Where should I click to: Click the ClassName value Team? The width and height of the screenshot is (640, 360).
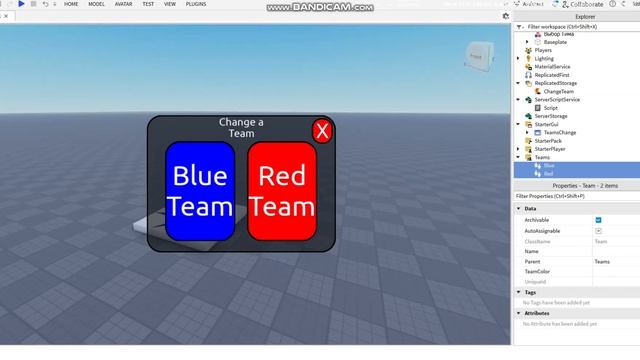coord(601,242)
